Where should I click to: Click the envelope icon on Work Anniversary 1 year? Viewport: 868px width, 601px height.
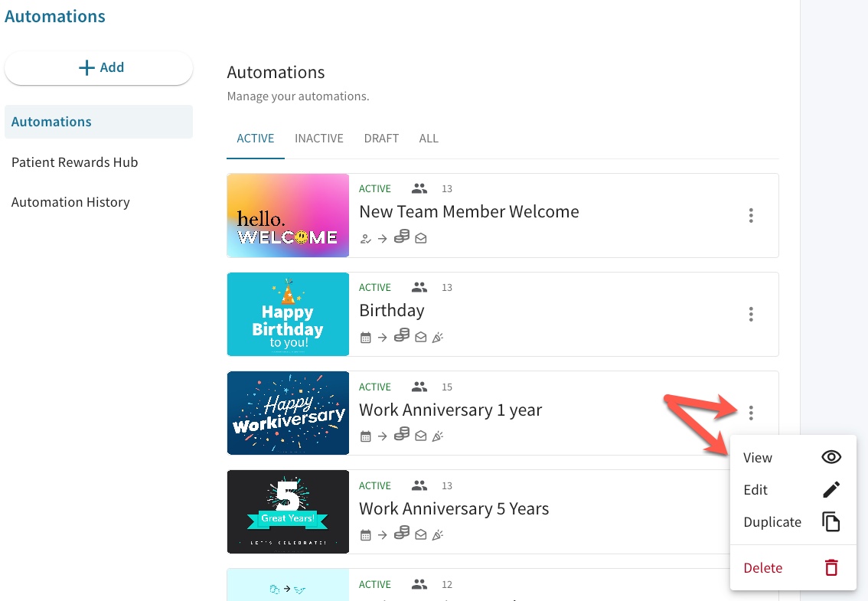pos(421,436)
